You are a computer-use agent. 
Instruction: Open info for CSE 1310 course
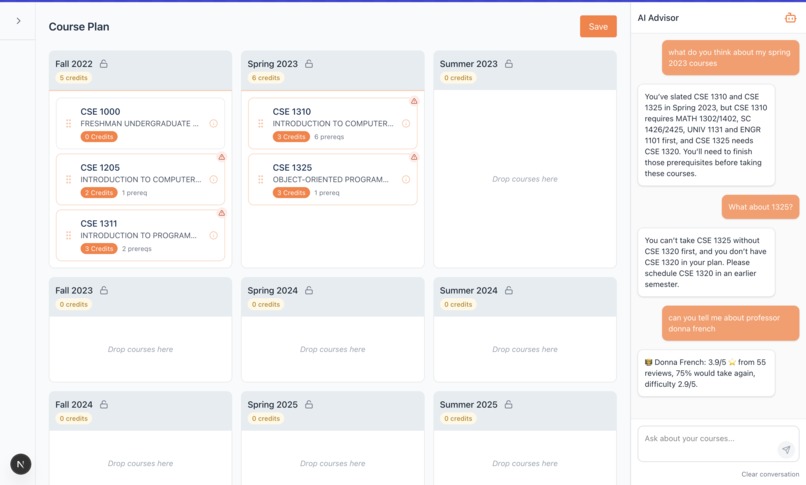(x=406, y=123)
